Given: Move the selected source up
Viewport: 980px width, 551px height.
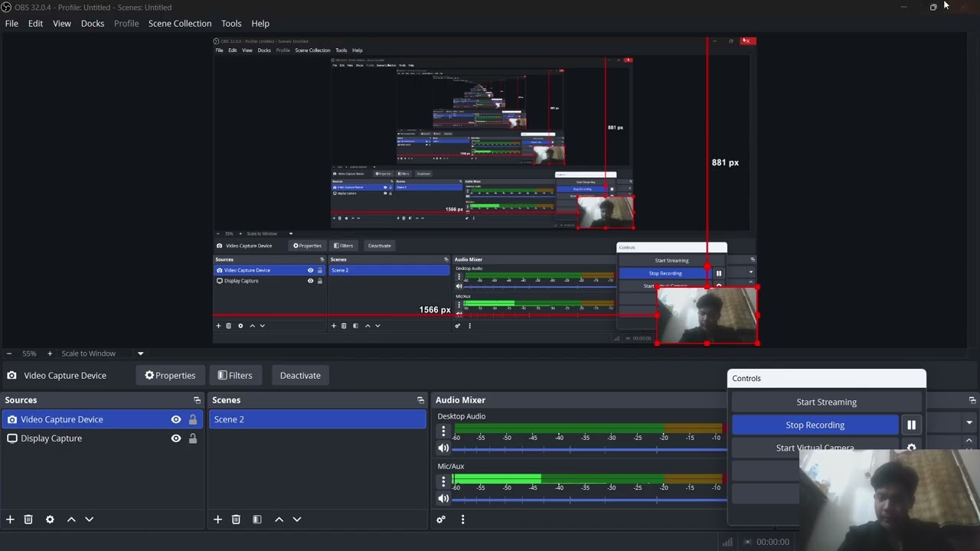Looking at the screenshot, I should point(71,520).
